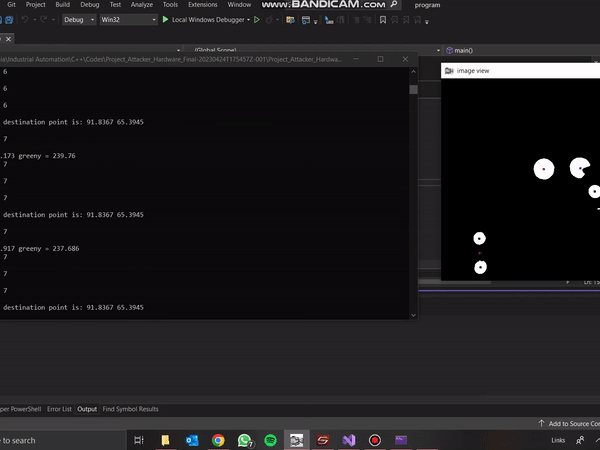
Task: Open the Extensions menu
Action: click(x=203, y=5)
